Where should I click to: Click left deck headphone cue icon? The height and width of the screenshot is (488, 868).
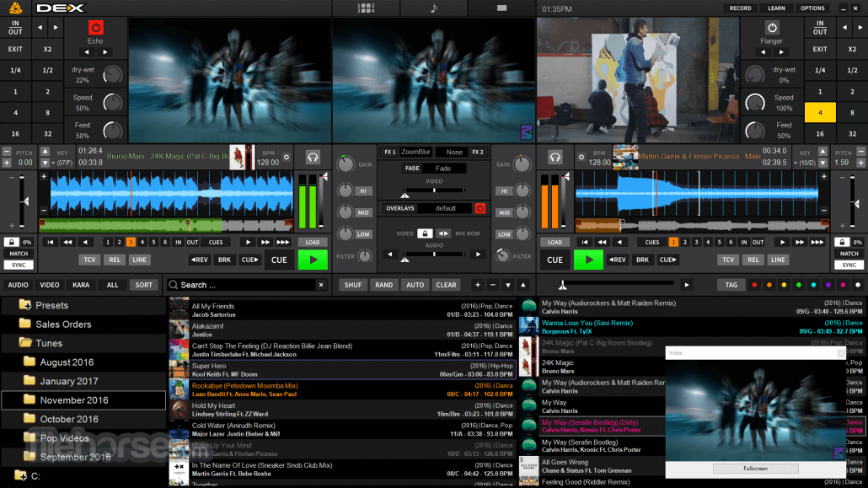coord(313,158)
